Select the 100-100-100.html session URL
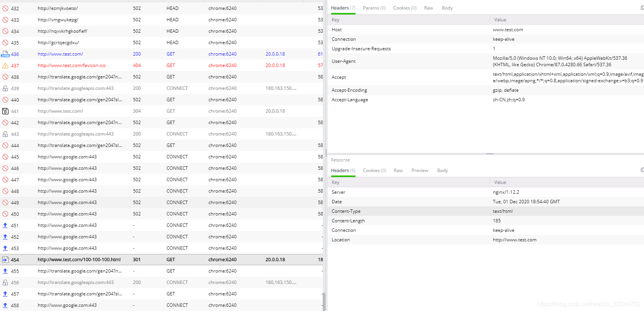Screen dimensions: 644x311 click(x=79, y=260)
